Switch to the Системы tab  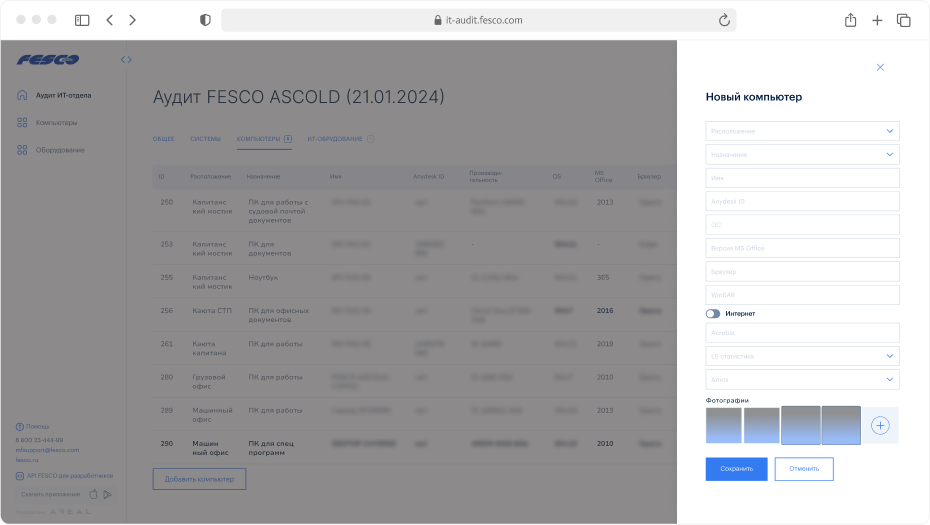tap(205, 139)
